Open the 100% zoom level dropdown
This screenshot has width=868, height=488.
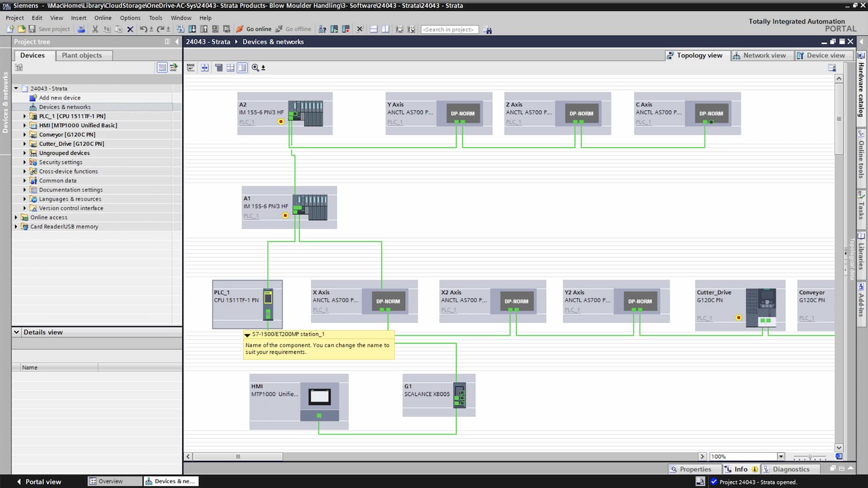[781, 456]
